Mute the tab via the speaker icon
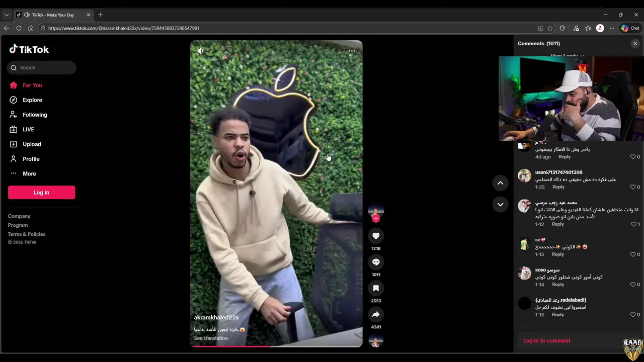644x362 pixels. point(27,15)
